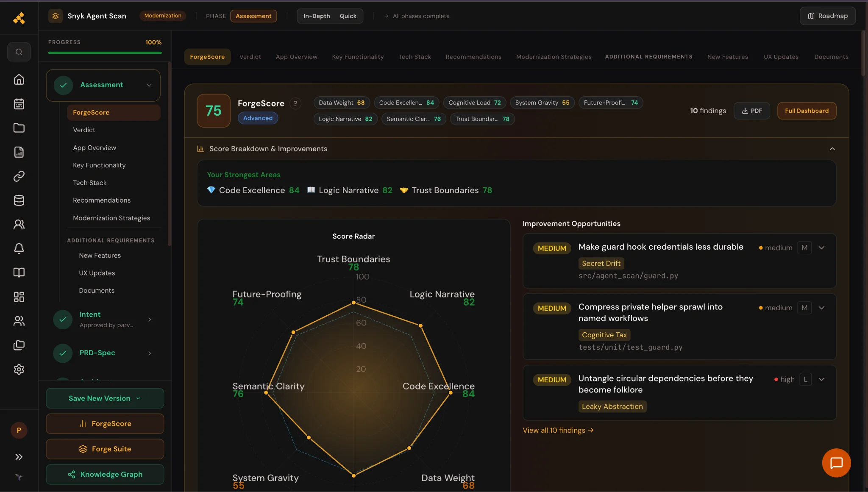Screen dimensions: 868x492
Task: Open the report chart document icon
Action: pos(19,152)
